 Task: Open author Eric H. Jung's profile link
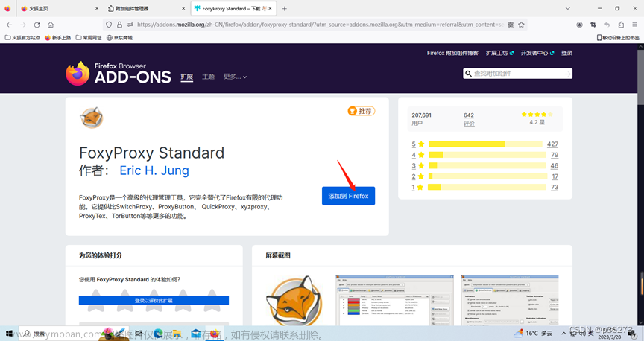[154, 170]
